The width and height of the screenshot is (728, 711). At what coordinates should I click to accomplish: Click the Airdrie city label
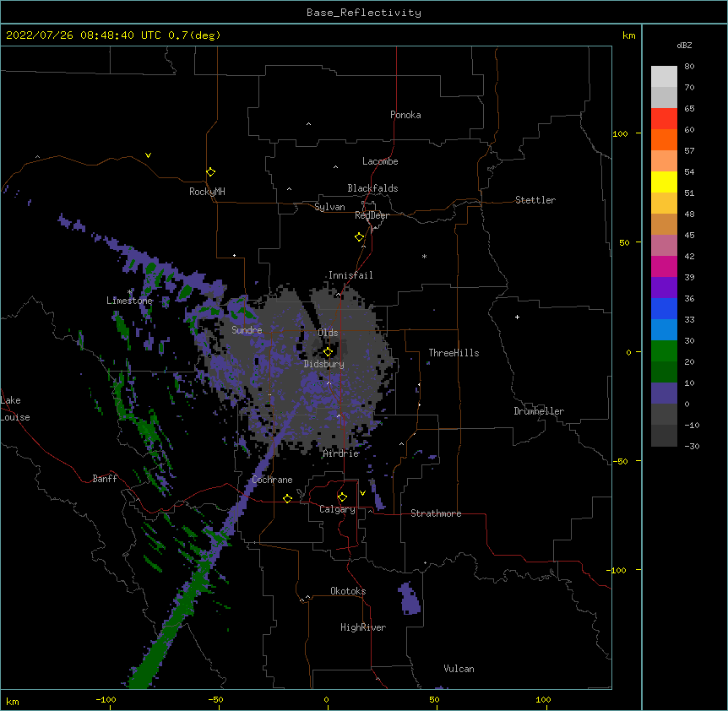coord(341,453)
